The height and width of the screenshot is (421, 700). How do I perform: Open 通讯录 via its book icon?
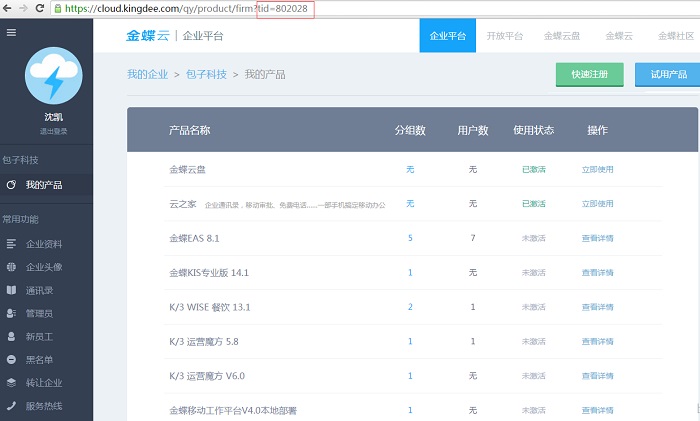pyautogui.click(x=11, y=290)
